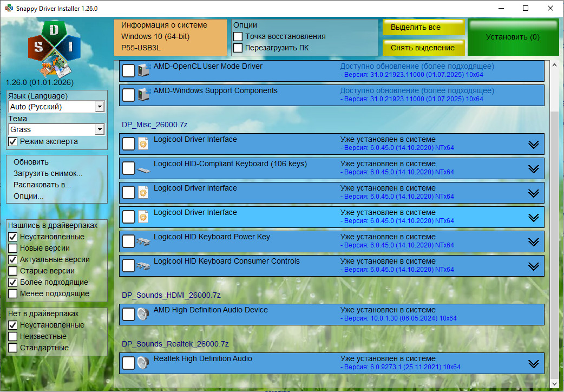Screen dimensions: 564x392
Task: Click the driver list vertical scrollbar
Action: (x=553, y=217)
